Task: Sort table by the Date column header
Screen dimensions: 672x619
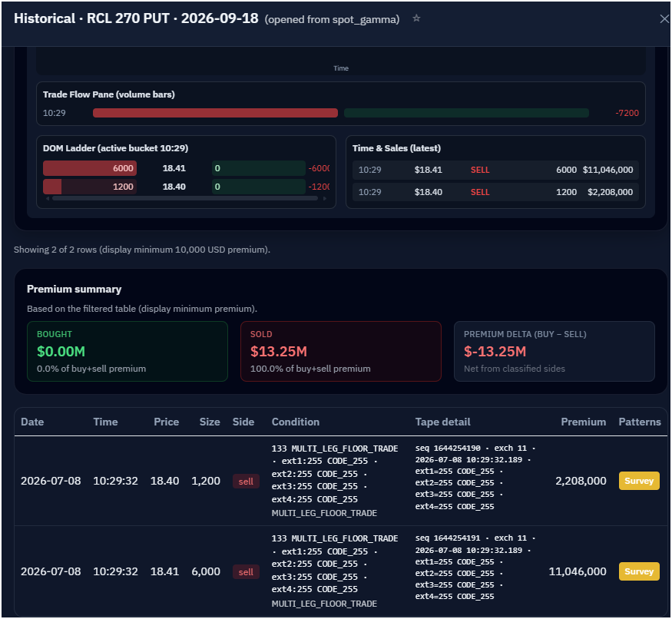Action: point(32,422)
